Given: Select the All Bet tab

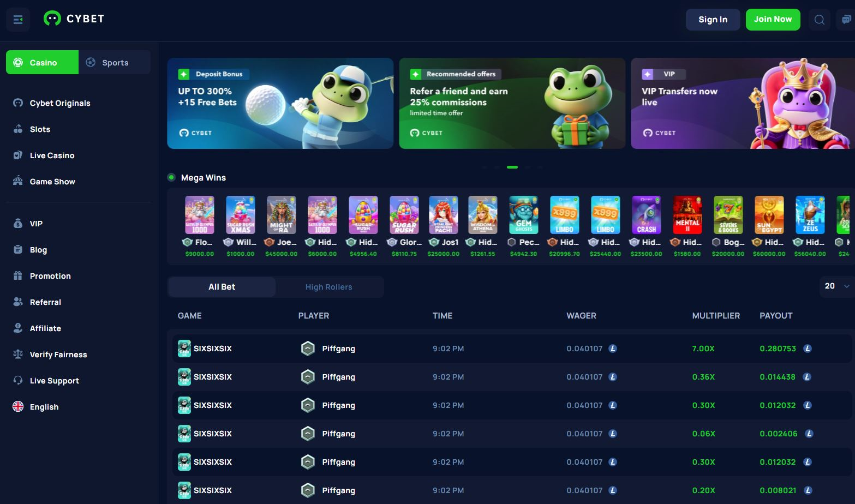Looking at the screenshot, I should click(x=222, y=287).
